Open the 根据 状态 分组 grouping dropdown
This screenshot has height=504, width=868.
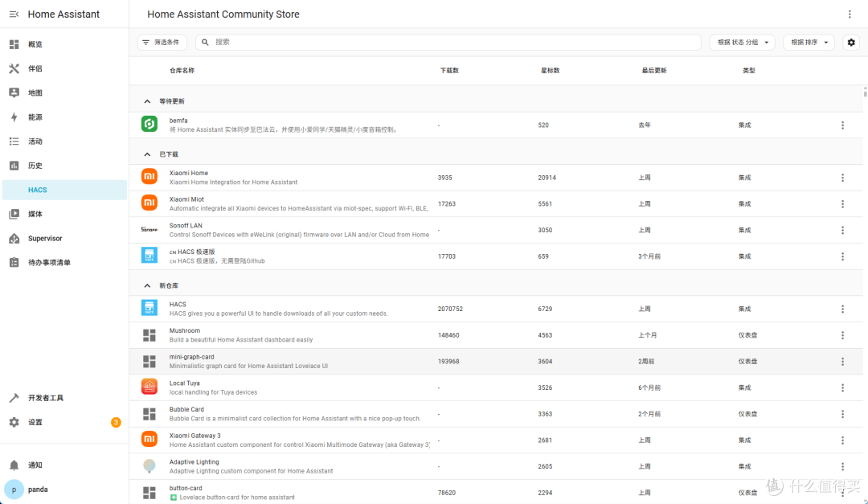[x=743, y=42]
